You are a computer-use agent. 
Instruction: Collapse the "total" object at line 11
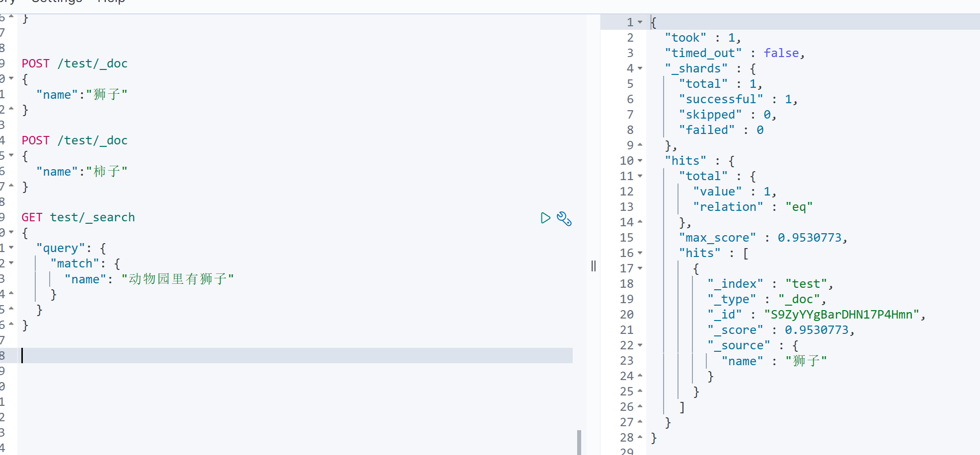point(640,176)
